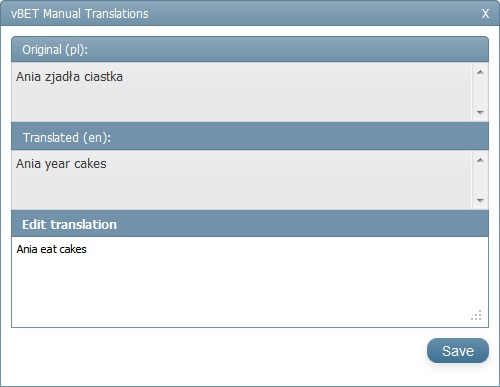Select the Translated (en) section header
Screen dimensions: 500x387
click(x=250, y=137)
